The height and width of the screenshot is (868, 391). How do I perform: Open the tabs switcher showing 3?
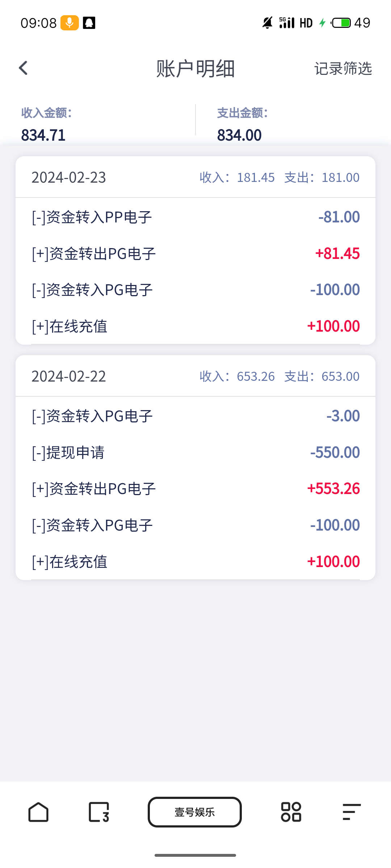click(99, 812)
